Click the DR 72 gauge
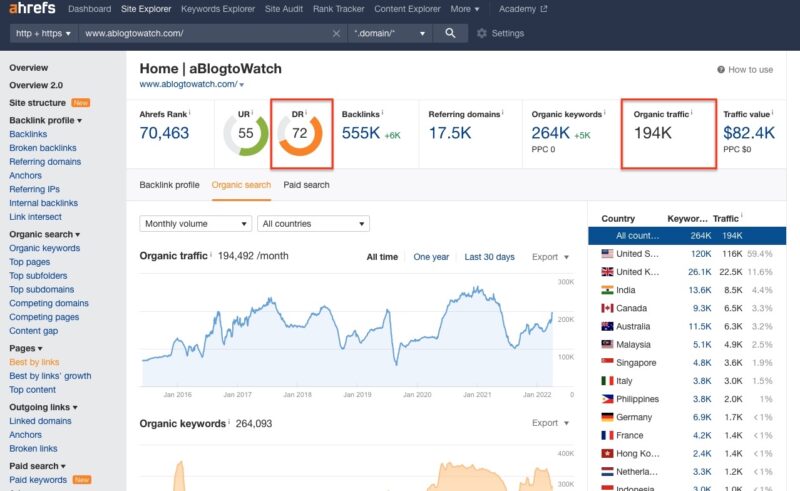800x491 pixels. [x=300, y=134]
